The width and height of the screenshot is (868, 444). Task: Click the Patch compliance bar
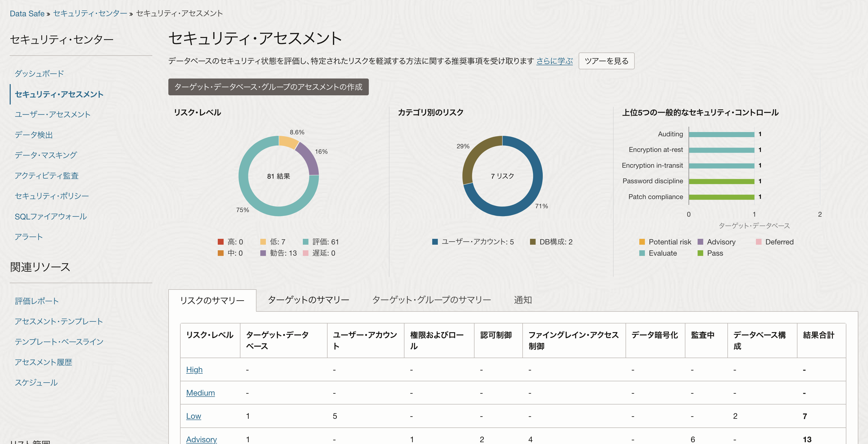click(721, 197)
